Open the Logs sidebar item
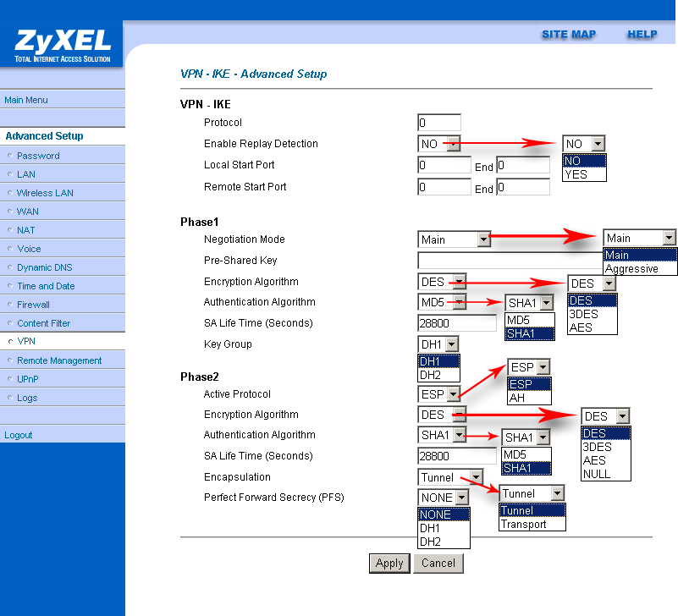This screenshot has height=616, width=678. click(x=27, y=397)
